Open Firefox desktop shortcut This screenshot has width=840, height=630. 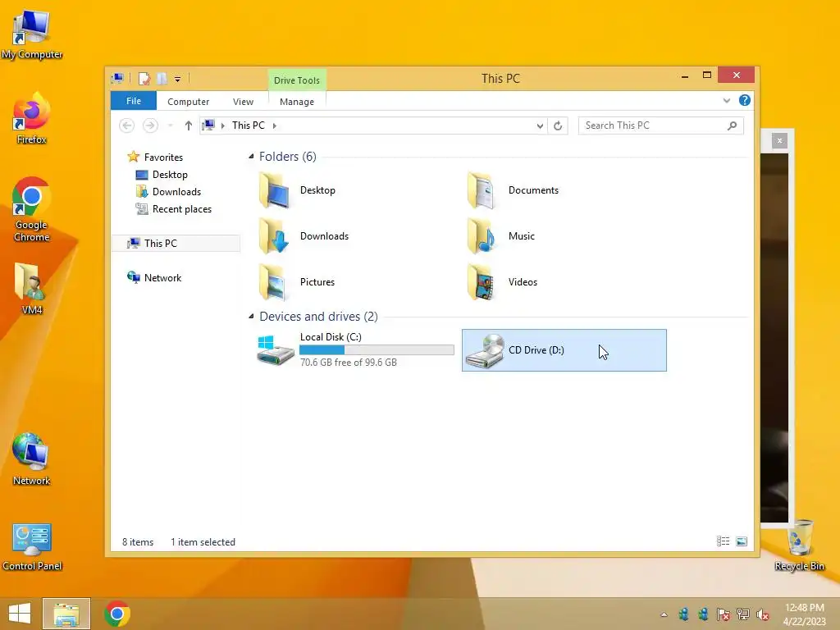[32, 119]
